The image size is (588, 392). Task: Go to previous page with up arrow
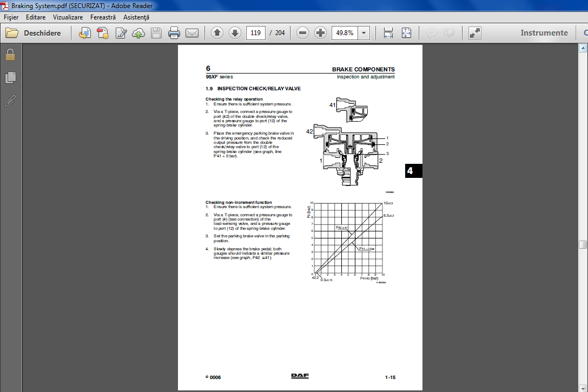(x=217, y=33)
